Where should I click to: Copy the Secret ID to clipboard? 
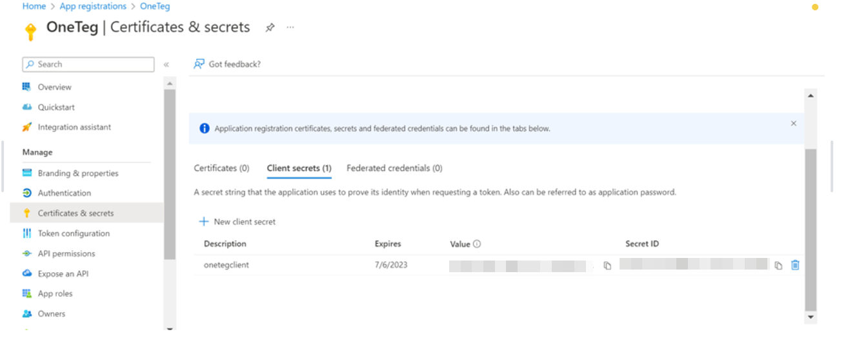click(778, 266)
